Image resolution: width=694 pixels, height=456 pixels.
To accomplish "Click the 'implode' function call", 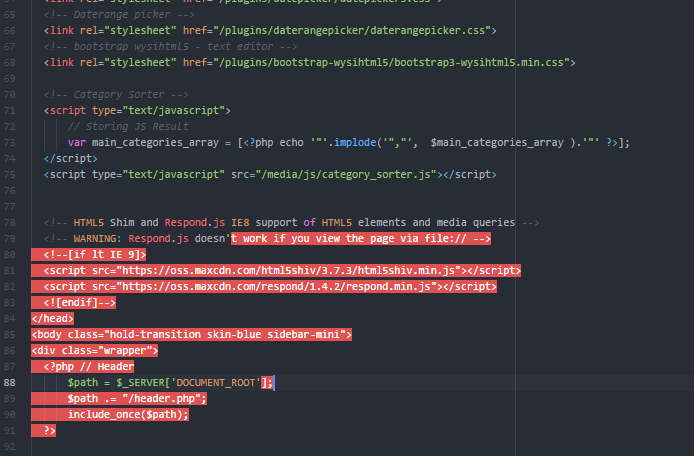I will 355,143.
